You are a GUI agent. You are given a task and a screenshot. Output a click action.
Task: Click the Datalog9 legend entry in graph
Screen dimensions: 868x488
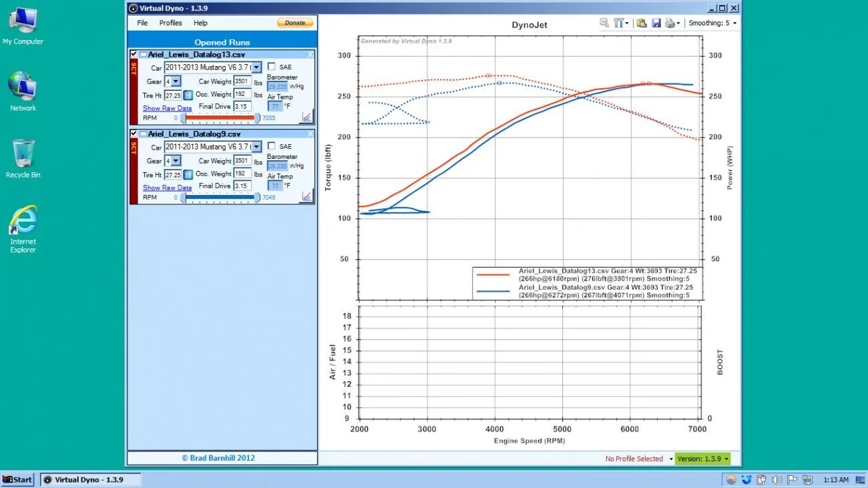point(588,291)
